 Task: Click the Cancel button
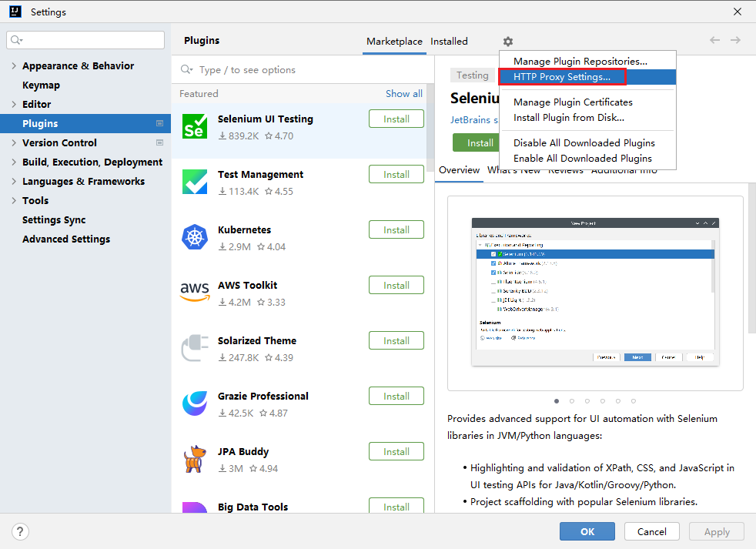(651, 531)
